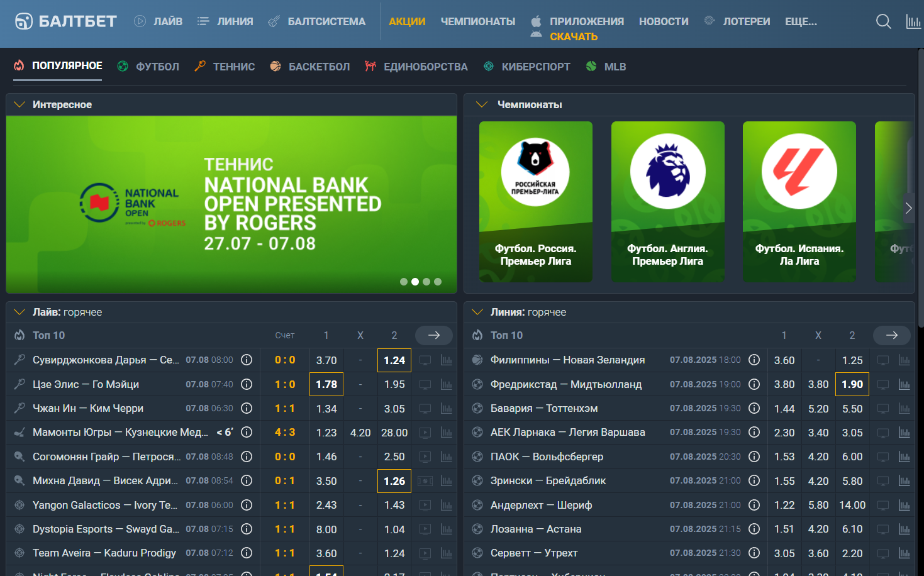Collapse the Лайв: горячее section
Viewport: 924px width, 576px height.
click(19, 312)
